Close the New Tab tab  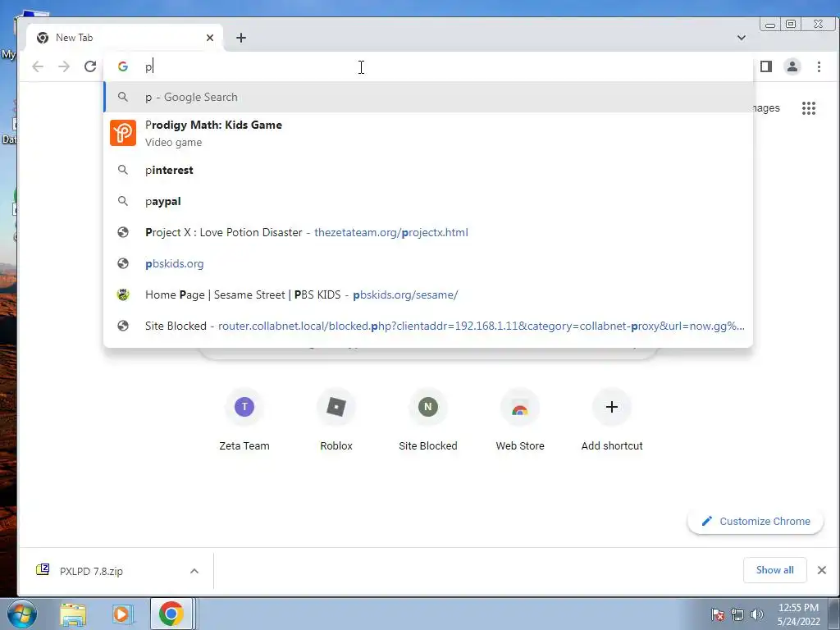point(210,38)
